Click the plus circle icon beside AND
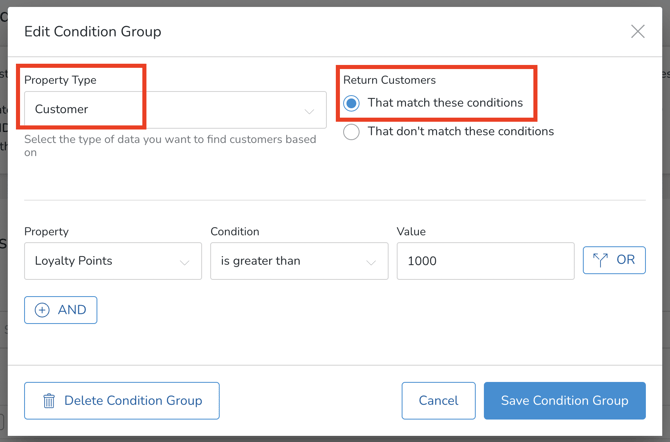 point(42,310)
